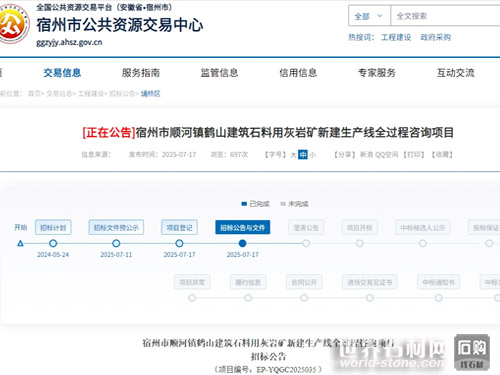Click the 中标候选人公示 timeline node circle
500x375 pixels.
click(x=423, y=244)
